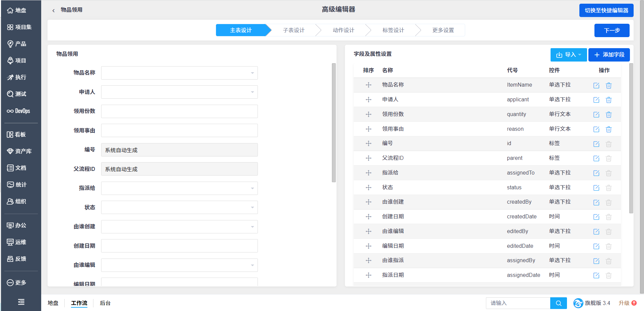Click the search magnifier button
Image resolution: width=644 pixels, height=311 pixels.
coord(558,303)
